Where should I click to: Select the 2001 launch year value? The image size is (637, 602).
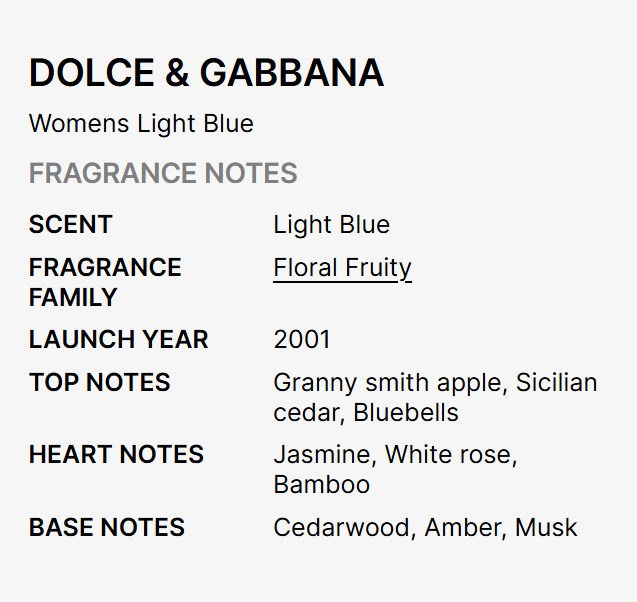[x=301, y=340]
